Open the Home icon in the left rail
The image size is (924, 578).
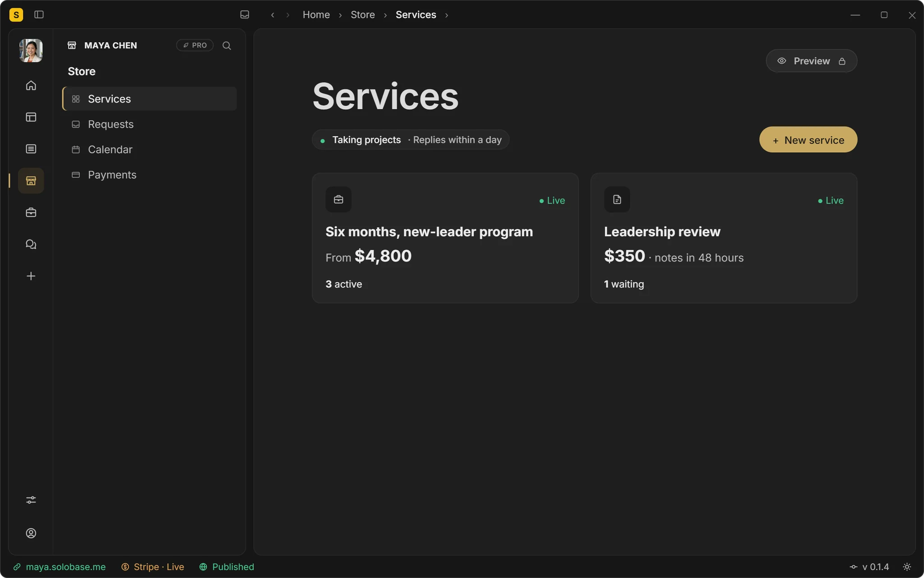[x=31, y=85]
